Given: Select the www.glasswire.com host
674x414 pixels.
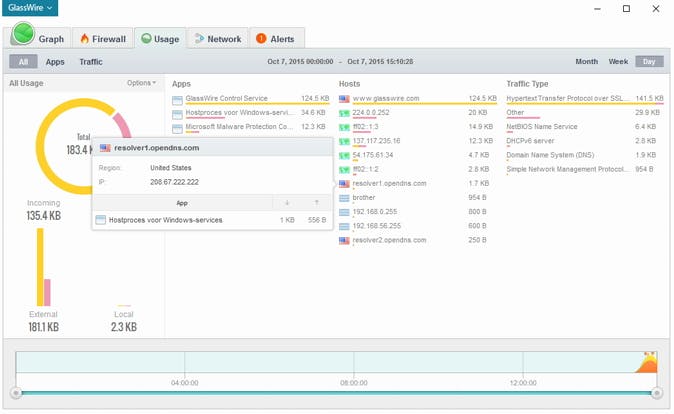Looking at the screenshot, I should coord(417,99).
